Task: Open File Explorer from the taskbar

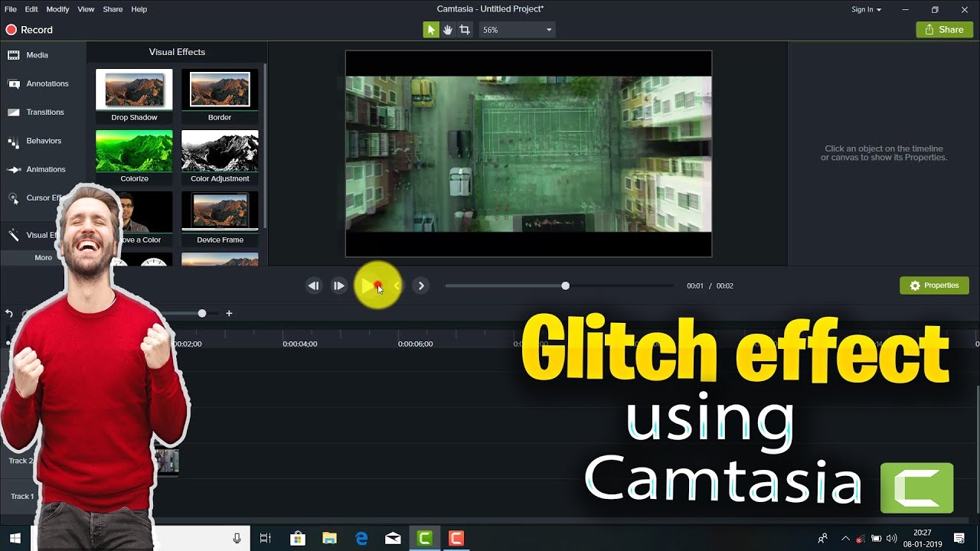Action: (329, 539)
